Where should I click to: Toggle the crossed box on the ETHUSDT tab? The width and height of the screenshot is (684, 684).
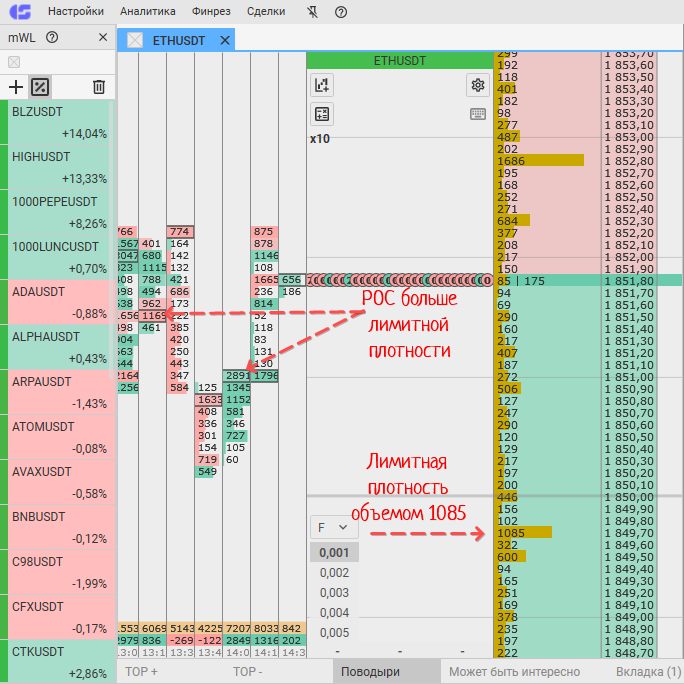(x=135, y=40)
